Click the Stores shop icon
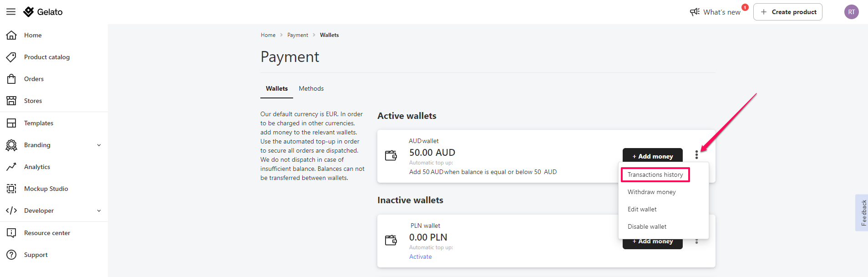868x277 pixels. (x=11, y=101)
